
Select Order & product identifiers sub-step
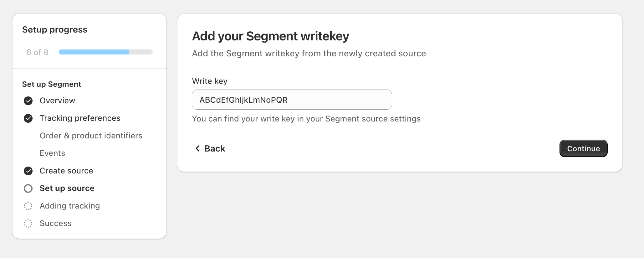tap(91, 136)
